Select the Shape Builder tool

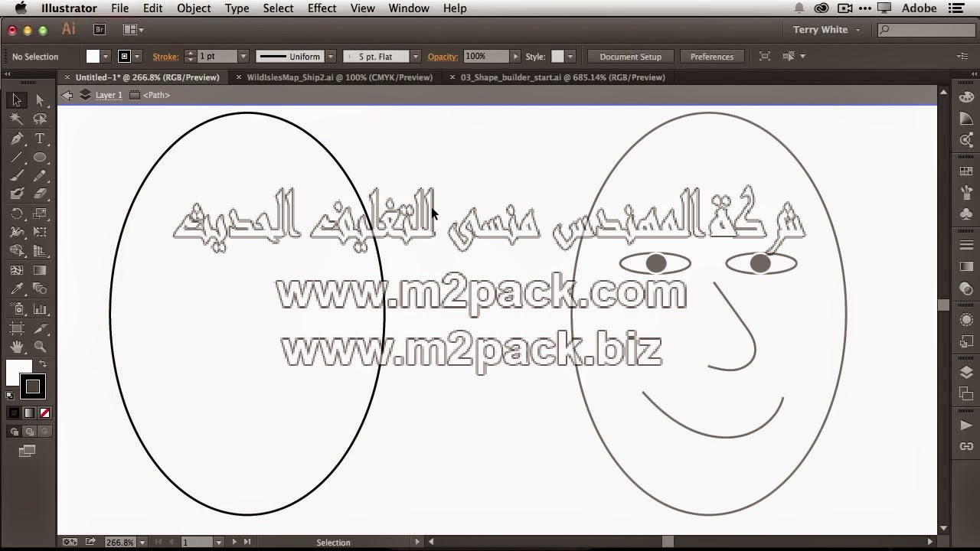click(17, 251)
